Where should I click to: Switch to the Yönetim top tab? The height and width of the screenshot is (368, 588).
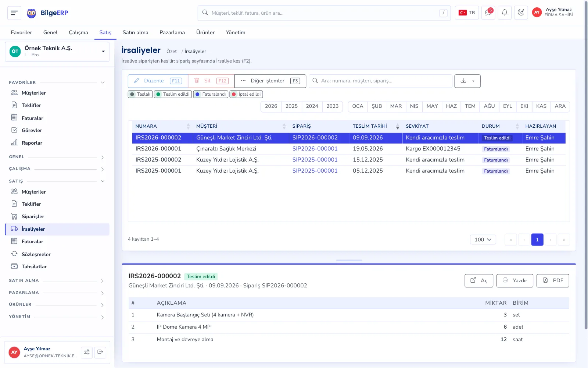point(236,32)
